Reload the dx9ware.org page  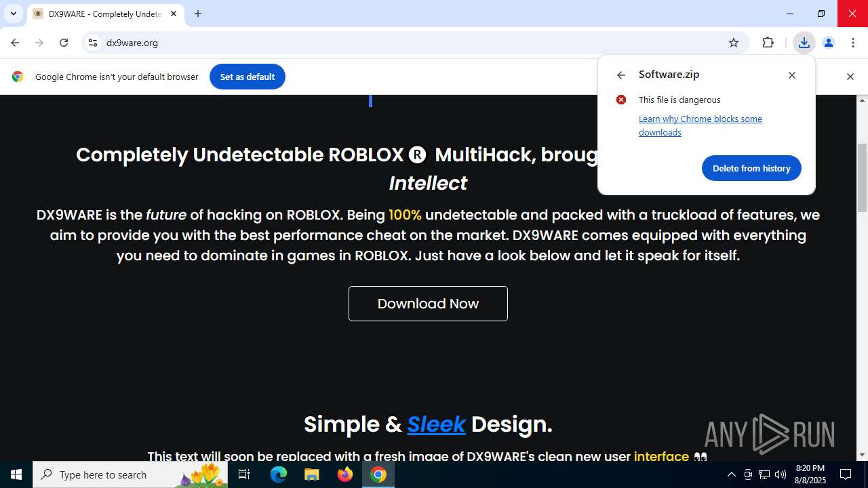click(x=64, y=43)
